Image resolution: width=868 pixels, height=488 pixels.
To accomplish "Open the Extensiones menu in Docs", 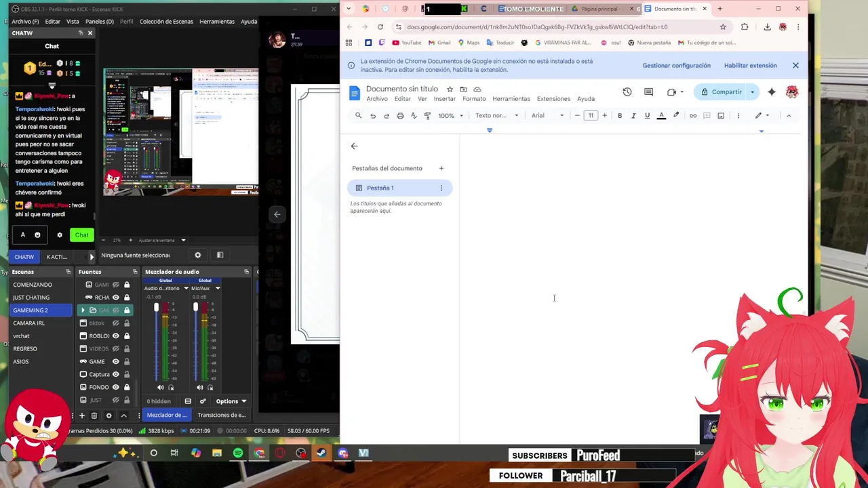I will pyautogui.click(x=553, y=99).
